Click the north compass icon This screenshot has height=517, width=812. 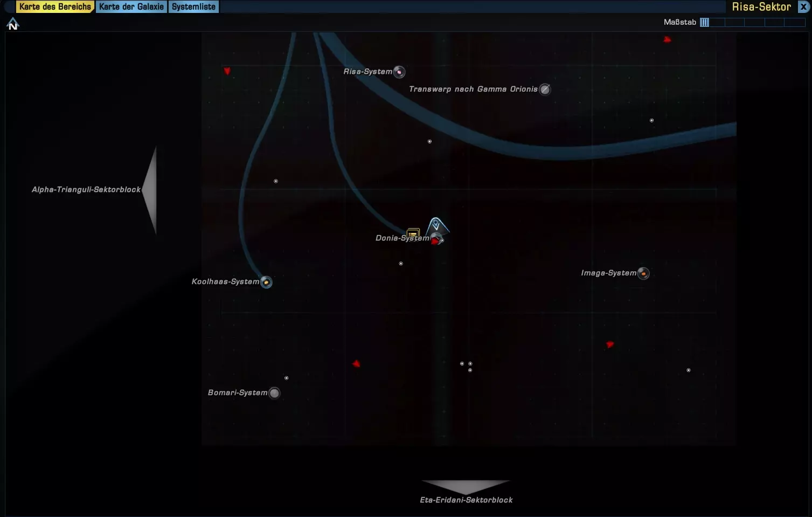tap(13, 24)
